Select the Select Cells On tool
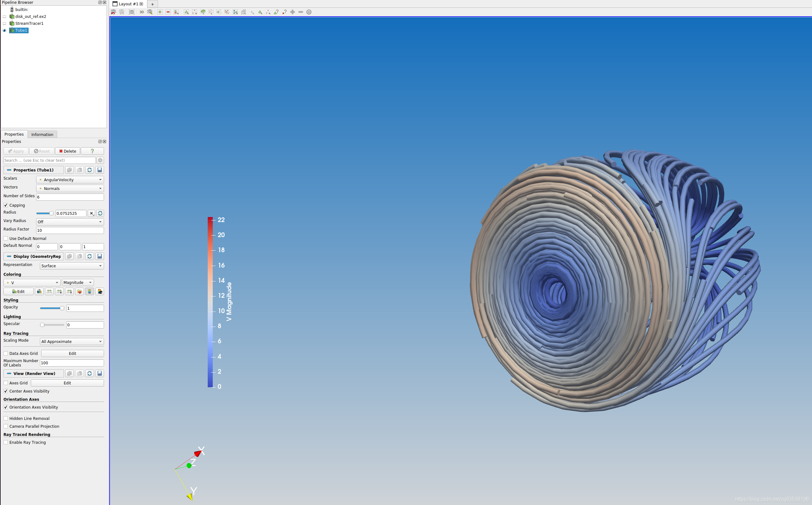This screenshot has height=505, width=812. (x=186, y=12)
